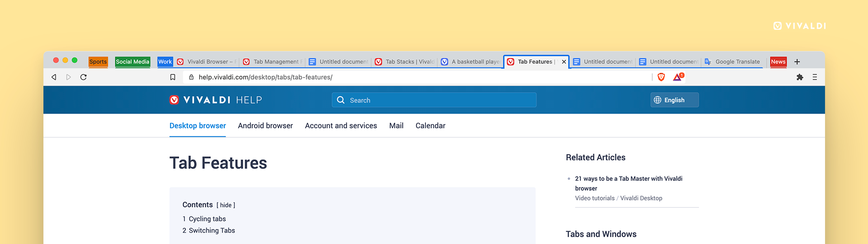Open the English language dropdown
This screenshot has height=244, width=868.
click(675, 100)
